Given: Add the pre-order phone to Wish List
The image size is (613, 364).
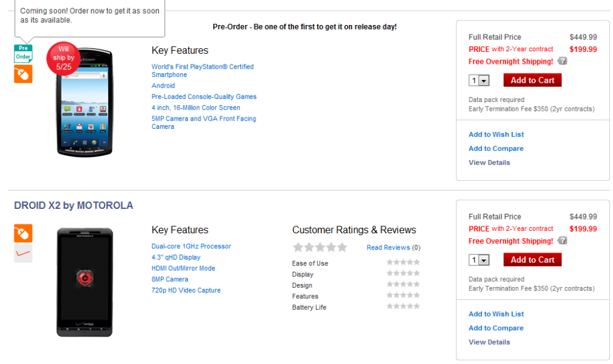Looking at the screenshot, I should coord(496,134).
